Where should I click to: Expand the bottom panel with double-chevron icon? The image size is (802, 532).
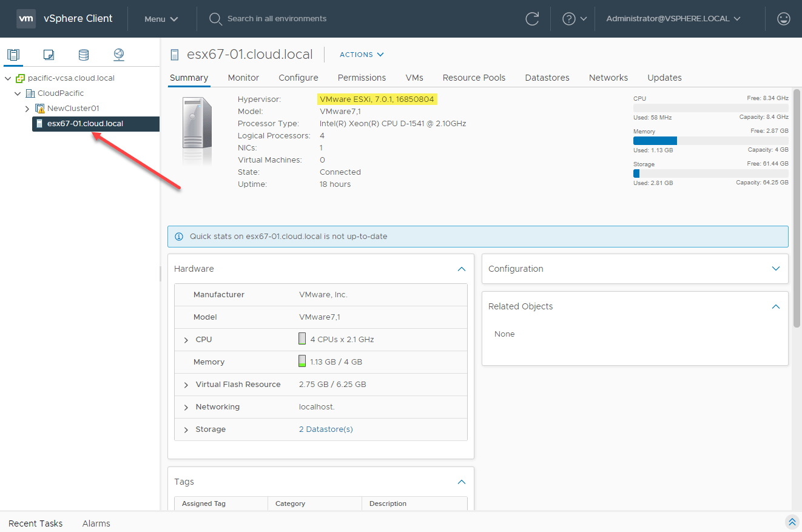click(x=792, y=522)
